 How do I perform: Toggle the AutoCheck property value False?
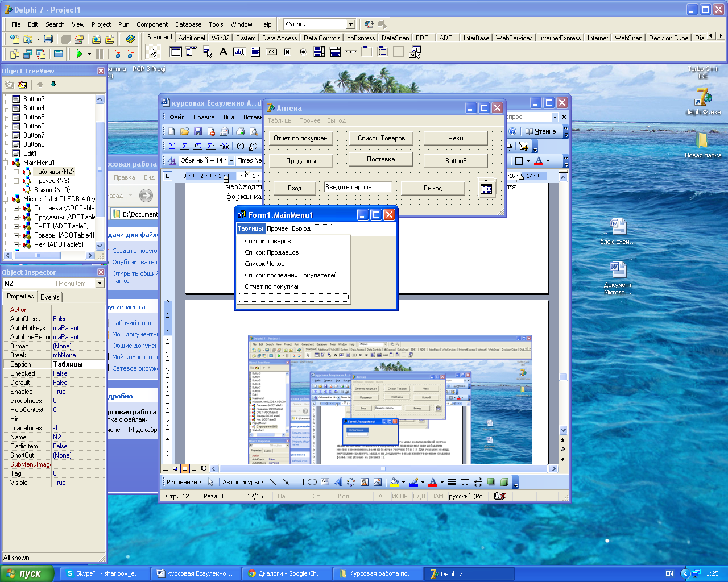coord(78,319)
